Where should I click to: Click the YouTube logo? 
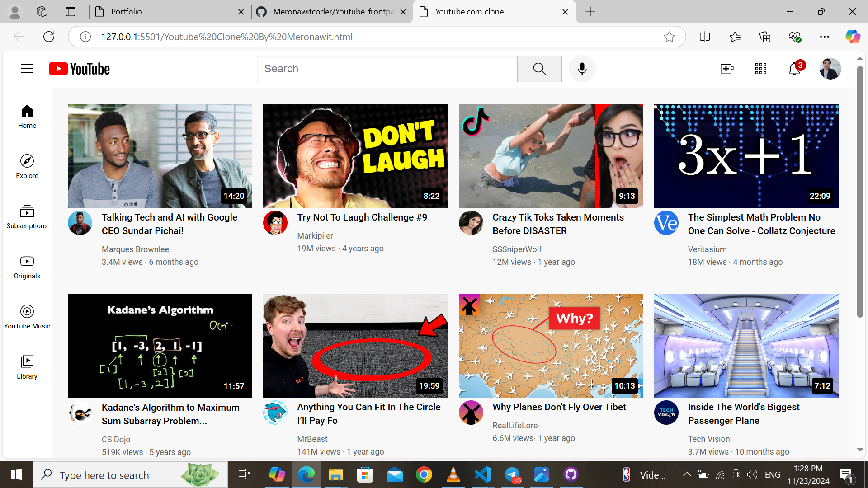pos(79,69)
